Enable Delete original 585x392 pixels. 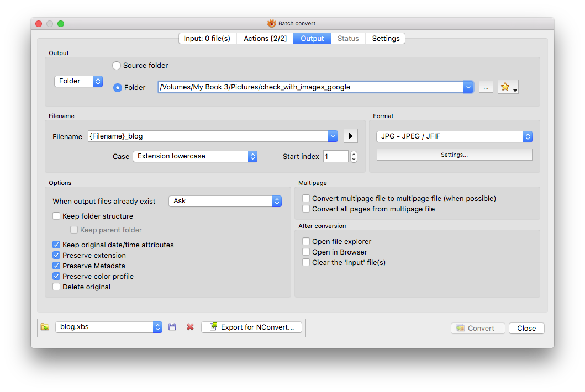56,287
